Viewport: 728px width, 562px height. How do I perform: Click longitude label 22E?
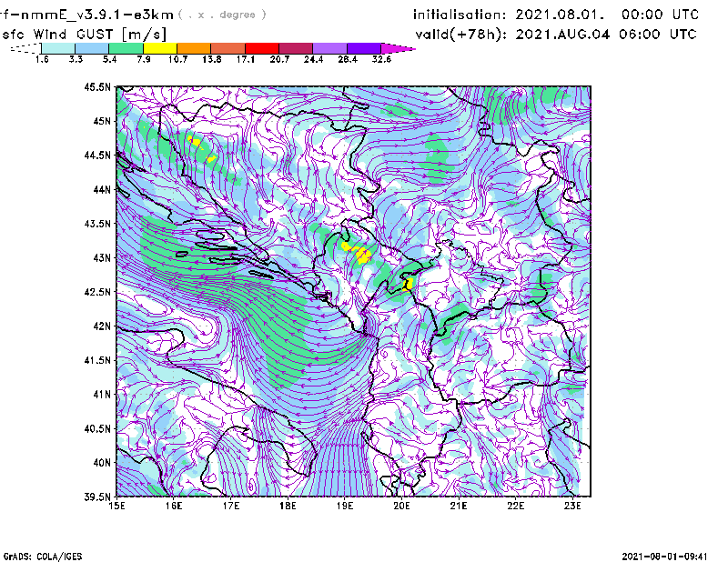click(515, 506)
